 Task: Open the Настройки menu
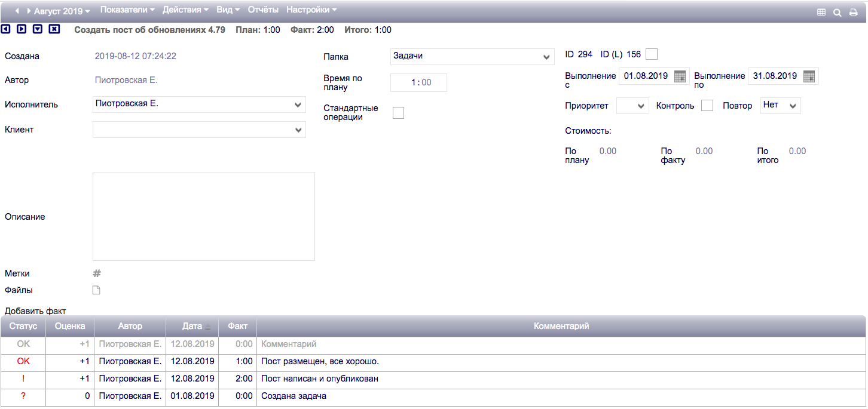pos(311,10)
